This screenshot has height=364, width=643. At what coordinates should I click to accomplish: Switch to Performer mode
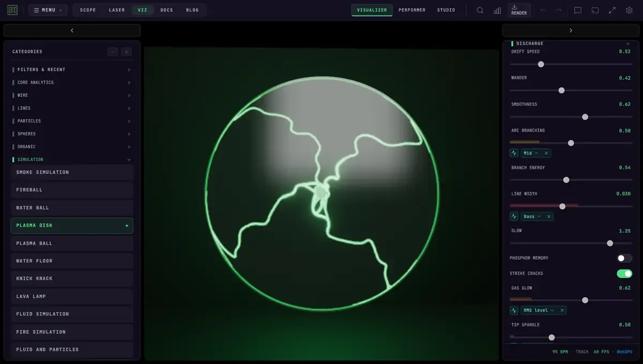pyautogui.click(x=412, y=10)
